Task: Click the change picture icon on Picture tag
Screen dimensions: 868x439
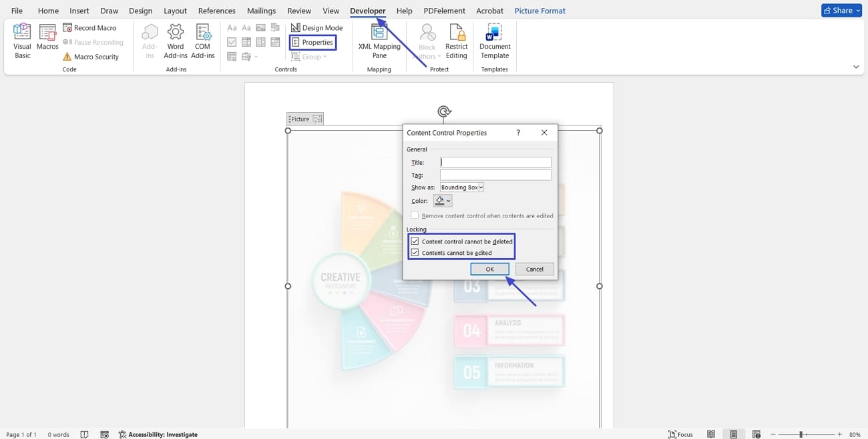Action: coord(317,119)
